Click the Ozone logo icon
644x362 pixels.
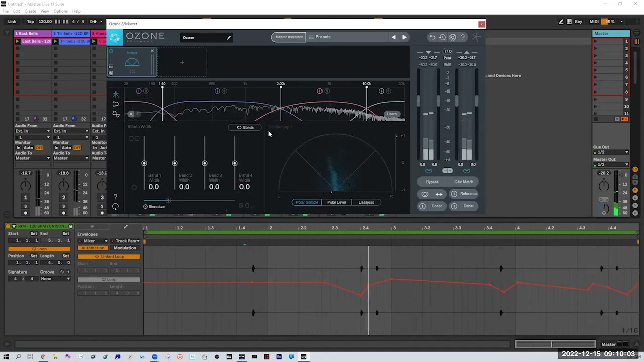click(x=115, y=37)
